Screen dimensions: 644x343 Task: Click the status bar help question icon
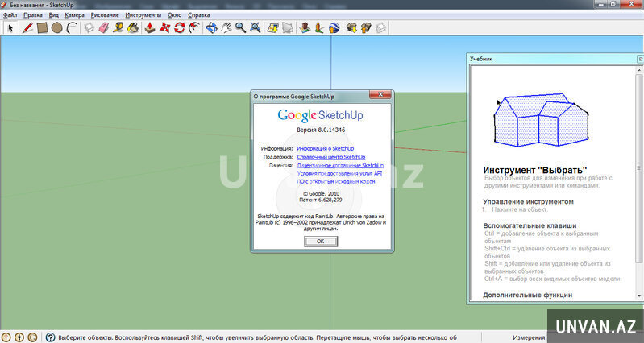50,337
